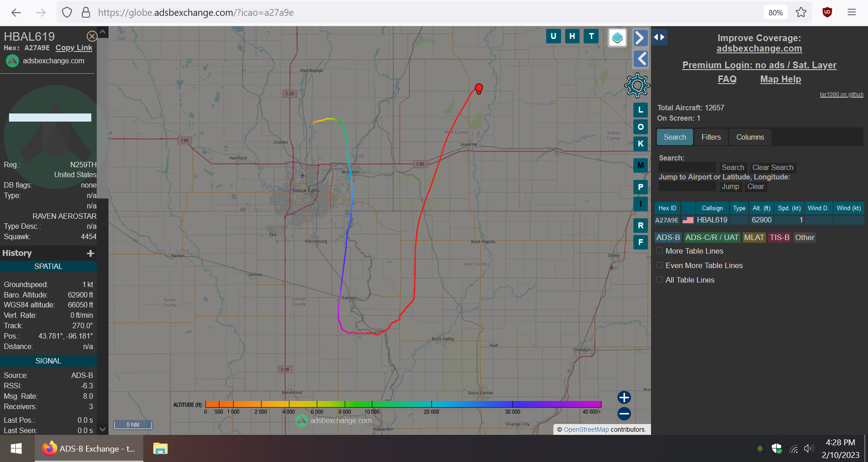The height and width of the screenshot is (462, 868).
Task: Click the right chevron map button
Action: 640,38
